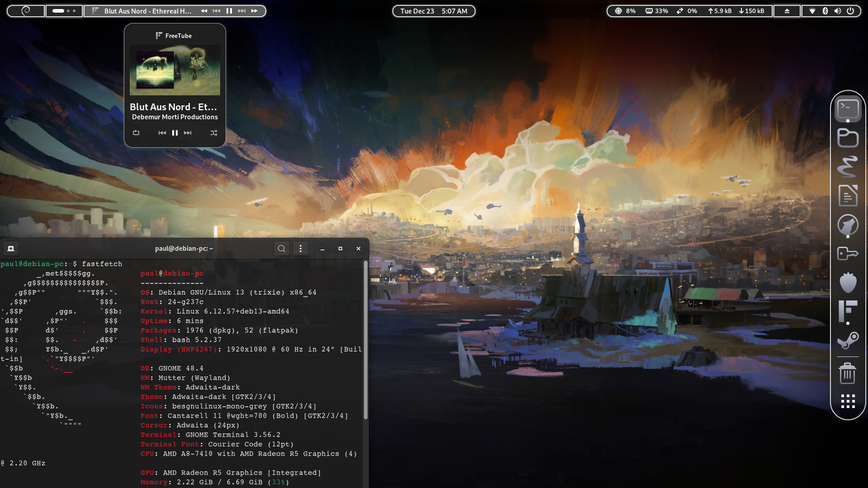Open Steam from the dock
The image size is (868, 488).
click(x=848, y=340)
